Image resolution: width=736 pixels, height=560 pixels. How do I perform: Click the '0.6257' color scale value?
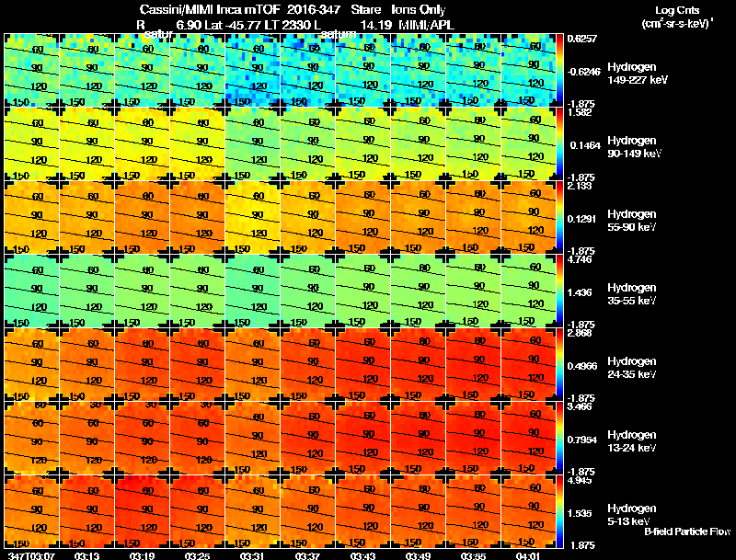click(582, 39)
